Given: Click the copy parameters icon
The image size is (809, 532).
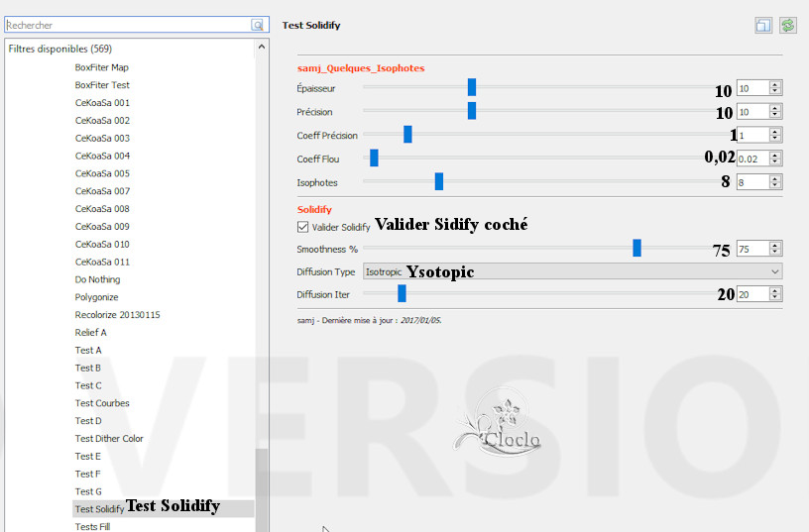Looking at the screenshot, I should pos(763,26).
